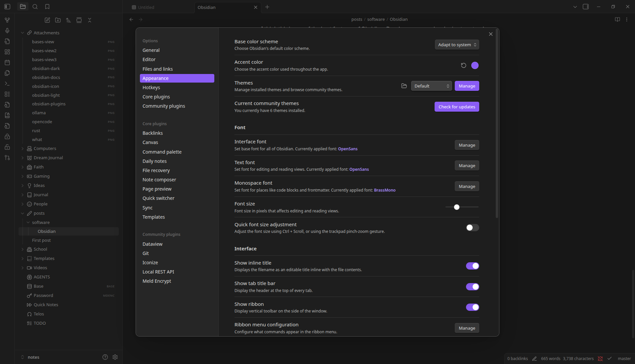Expand the Dream Journal folder

[48, 158]
